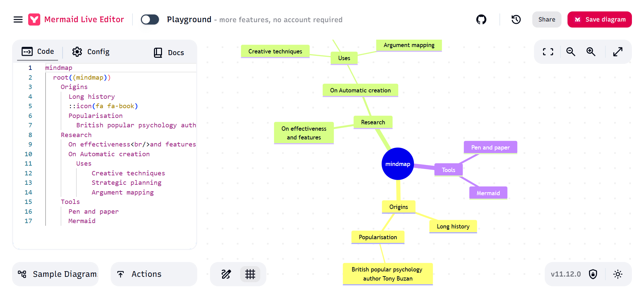Toggle the background grid
The image size is (644, 298).
click(x=250, y=274)
